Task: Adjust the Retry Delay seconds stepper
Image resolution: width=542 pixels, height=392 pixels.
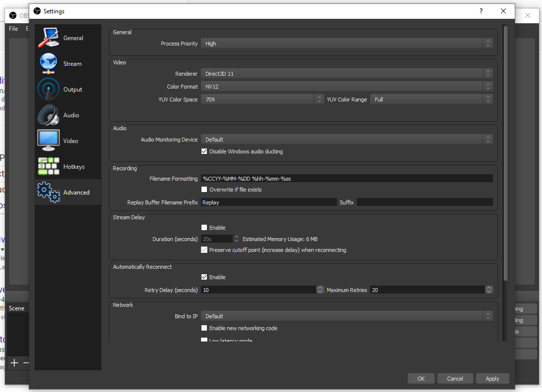Action: click(320, 290)
